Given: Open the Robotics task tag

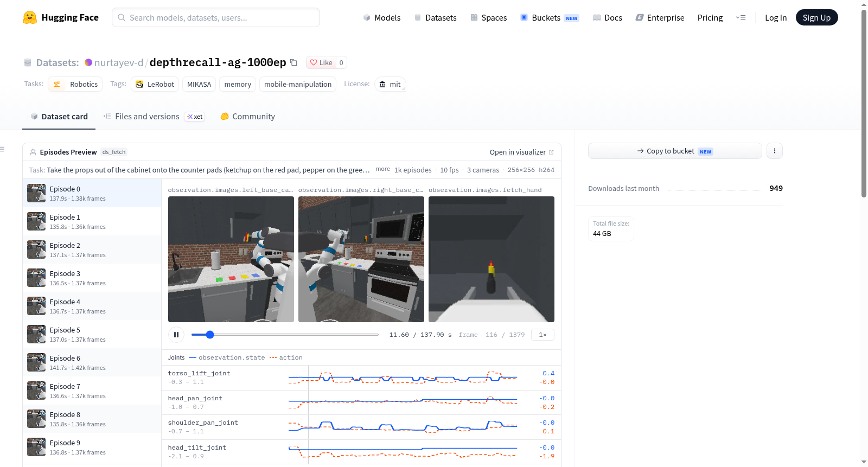Looking at the screenshot, I should (75, 84).
